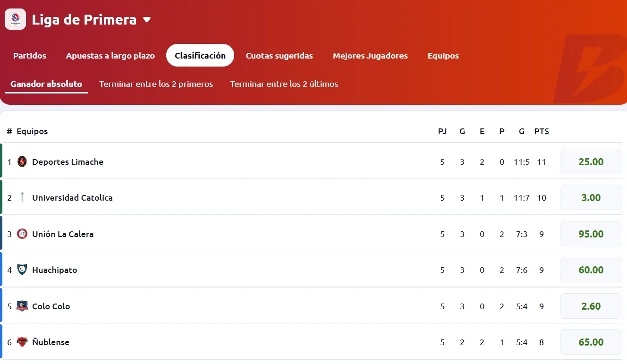Select the 3.00 odds for Universidad Catolica
The image size is (627, 364).
coord(591,197)
